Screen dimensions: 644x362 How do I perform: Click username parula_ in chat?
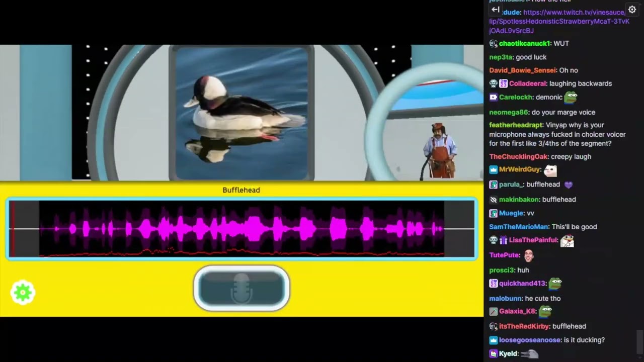coord(511,185)
